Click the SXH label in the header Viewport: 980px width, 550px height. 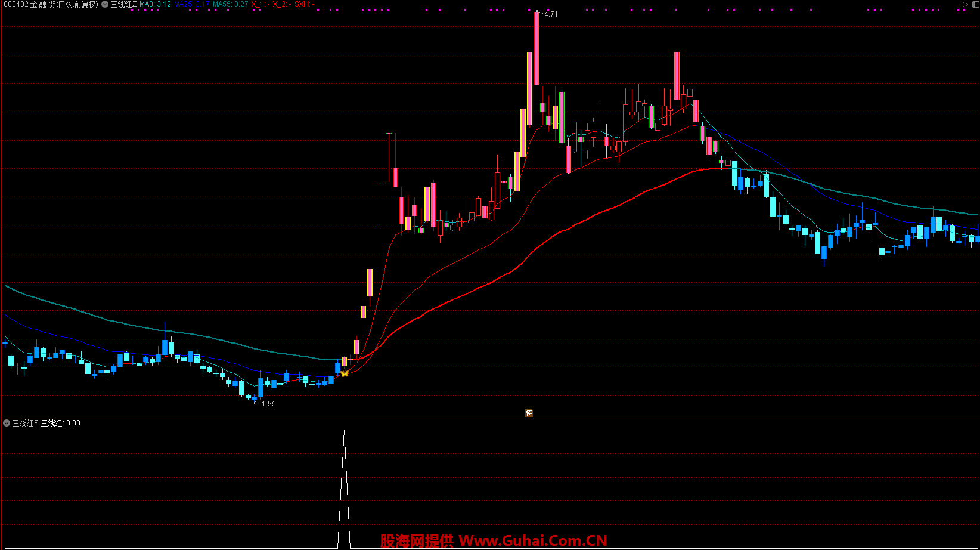[x=304, y=4]
